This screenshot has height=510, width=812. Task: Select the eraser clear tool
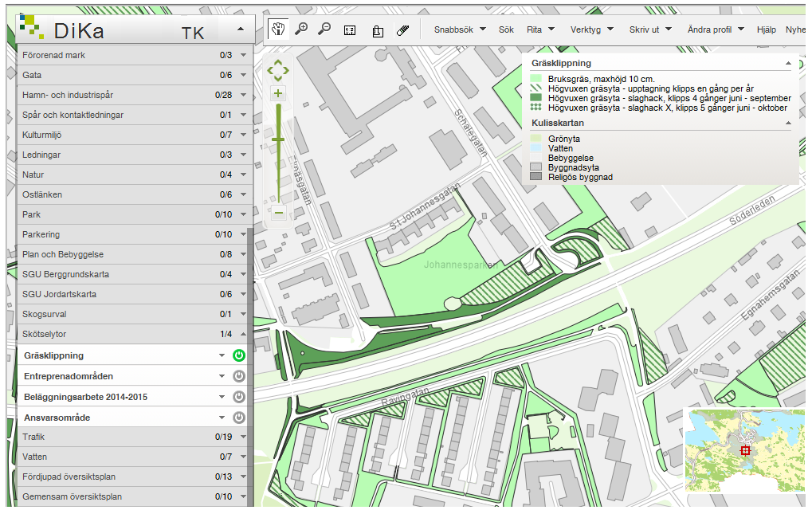pyautogui.click(x=403, y=30)
